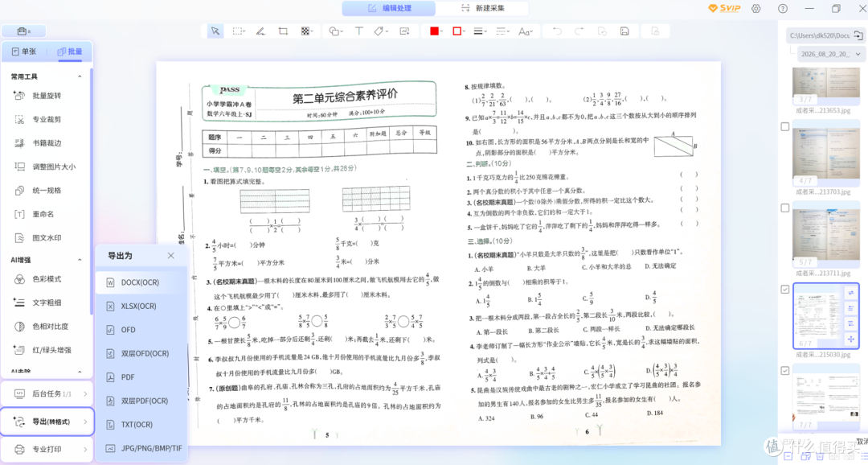Expand 后台任务 1/1 arrow
This screenshot has width=868, height=465.
point(85,393)
